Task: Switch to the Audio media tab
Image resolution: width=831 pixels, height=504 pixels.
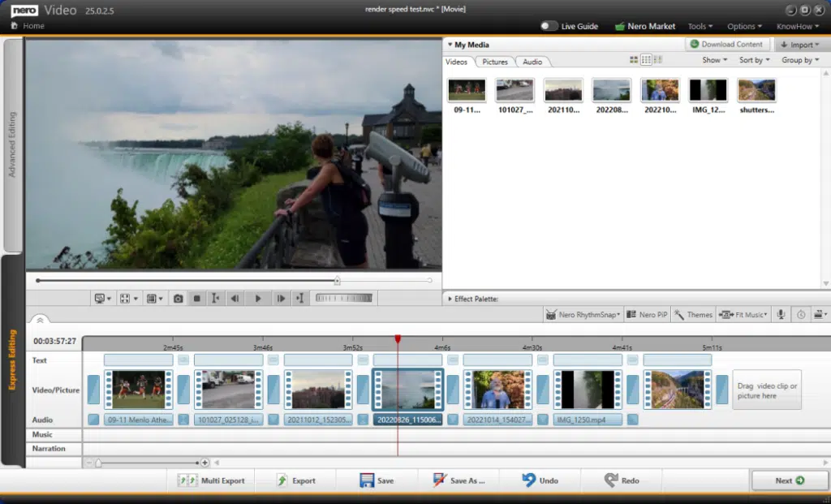Action: coord(532,62)
